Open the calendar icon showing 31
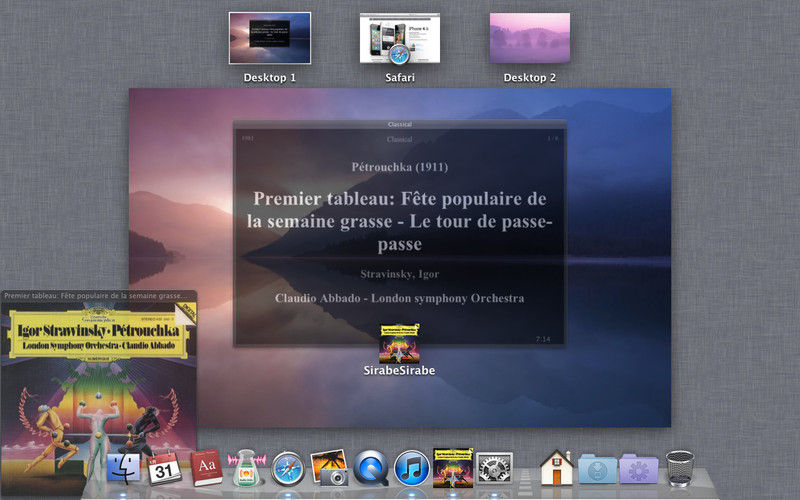Screen dimensions: 800x500 [x=164, y=468]
